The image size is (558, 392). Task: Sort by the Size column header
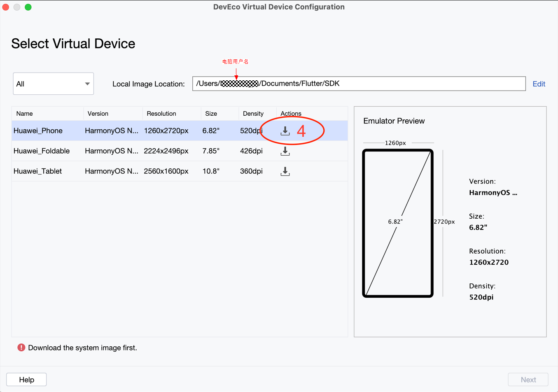tap(211, 114)
